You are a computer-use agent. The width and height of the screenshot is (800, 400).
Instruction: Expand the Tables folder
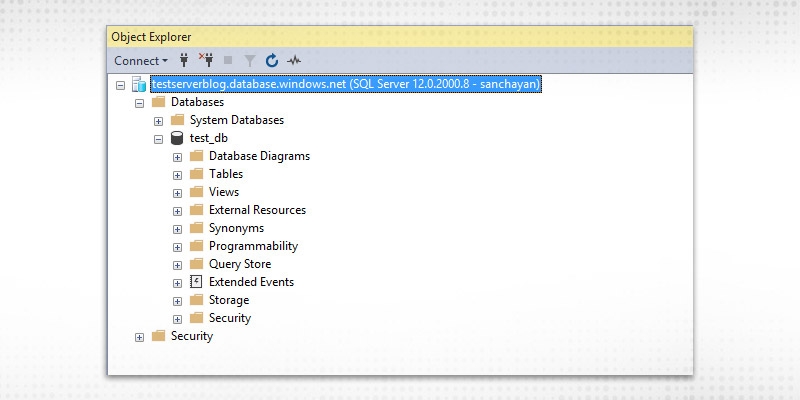coord(177,175)
